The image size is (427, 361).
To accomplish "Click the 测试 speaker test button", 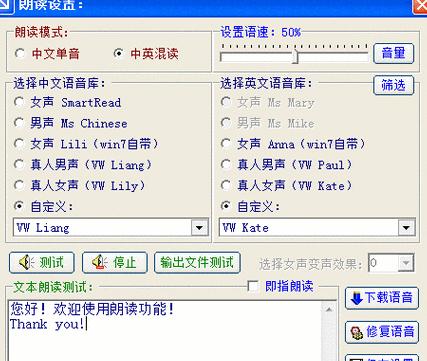I will (42, 263).
